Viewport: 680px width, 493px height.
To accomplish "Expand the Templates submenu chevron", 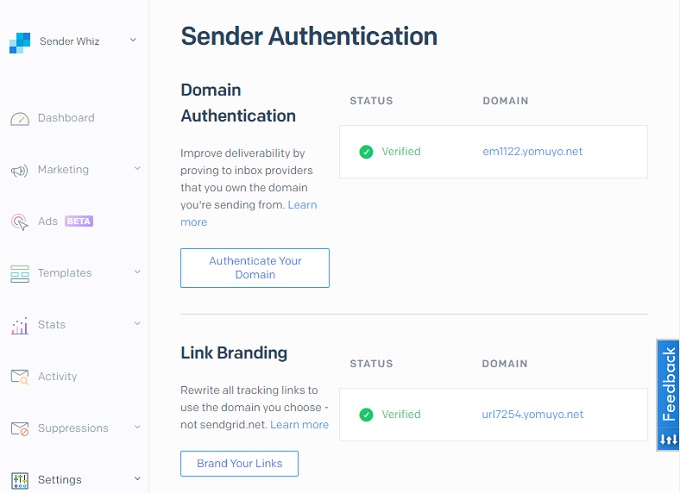I will (x=137, y=272).
